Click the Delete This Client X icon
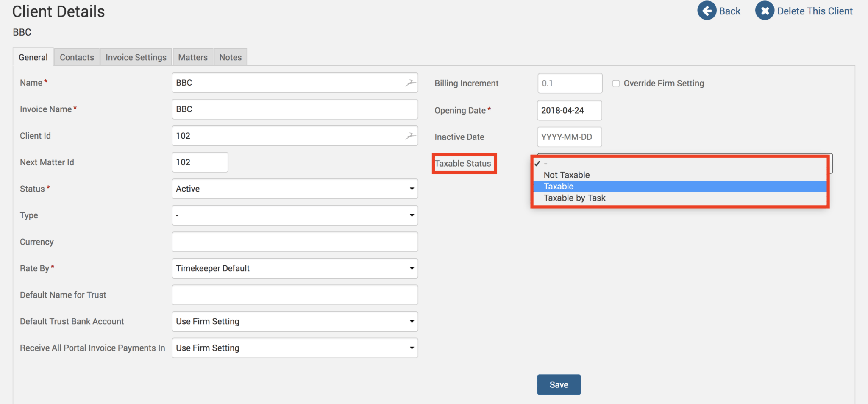Image resolution: width=868 pixels, height=404 pixels. pyautogui.click(x=765, y=11)
